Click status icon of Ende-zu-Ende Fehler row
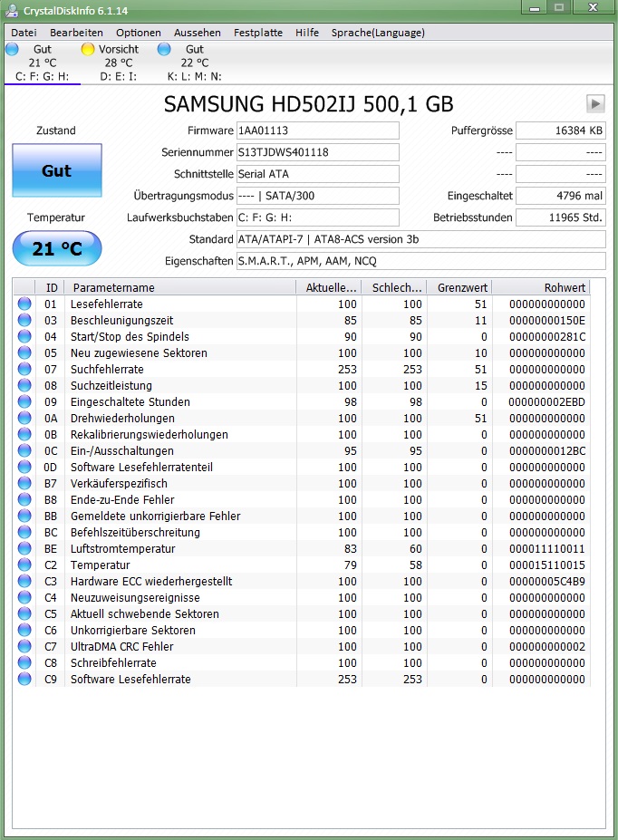This screenshot has width=618, height=840. tap(24, 499)
